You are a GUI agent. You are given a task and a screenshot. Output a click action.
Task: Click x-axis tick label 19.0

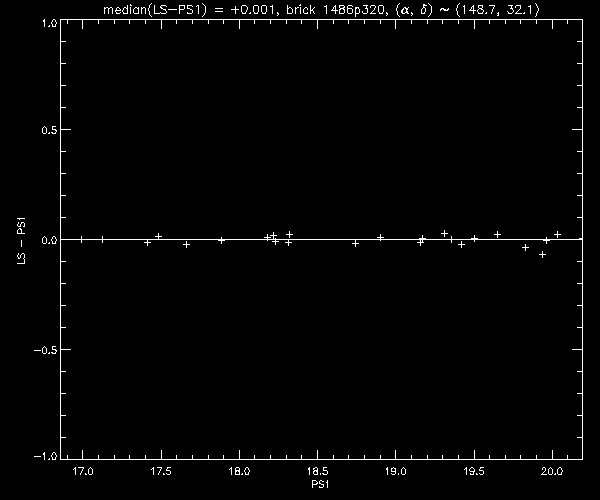(396, 471)
